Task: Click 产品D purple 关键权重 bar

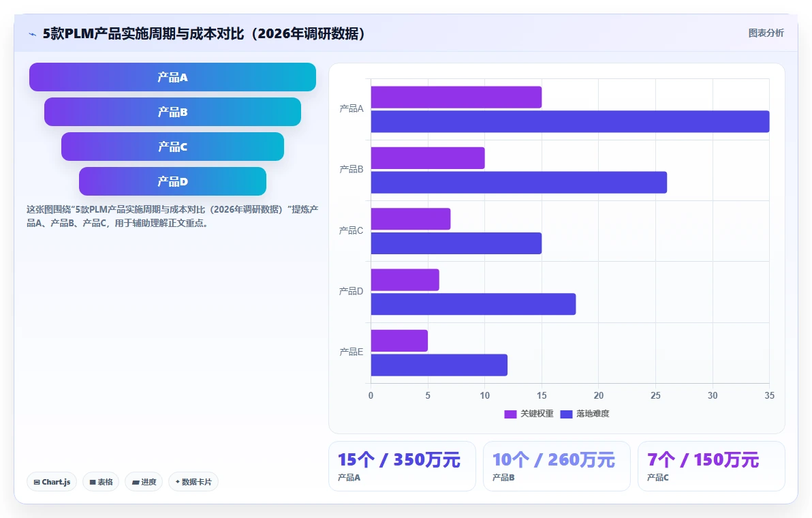Action: pos(405,279)
